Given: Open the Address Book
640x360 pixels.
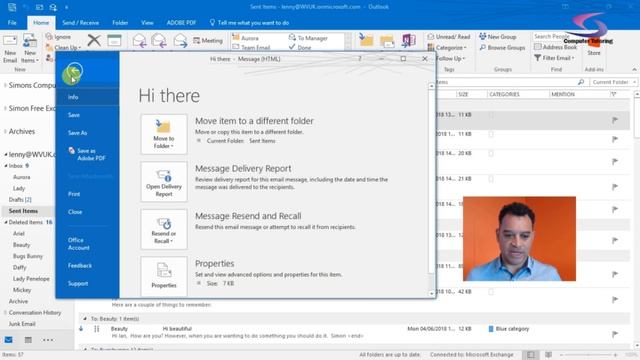Looking at the screenshot, I should (x=556, y=47).
